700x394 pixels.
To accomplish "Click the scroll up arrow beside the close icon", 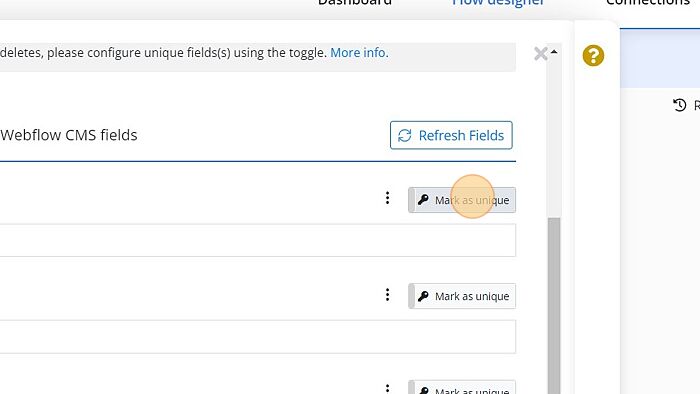I will click(x=554, y=52).
